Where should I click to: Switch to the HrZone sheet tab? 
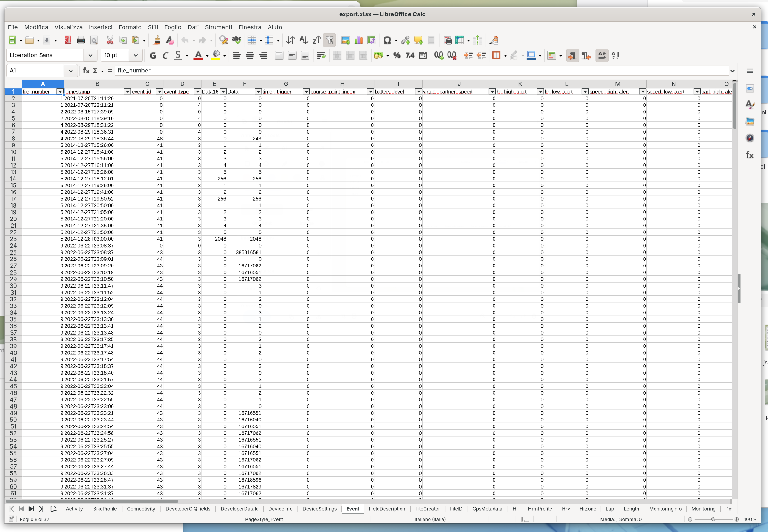588,509
